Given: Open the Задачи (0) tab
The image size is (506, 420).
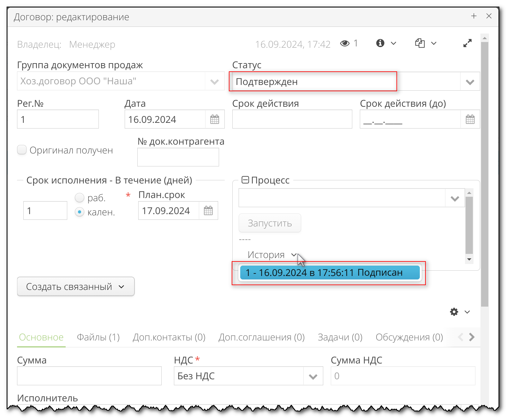Looking at the screenshot, I should click(x=340, y=337).
